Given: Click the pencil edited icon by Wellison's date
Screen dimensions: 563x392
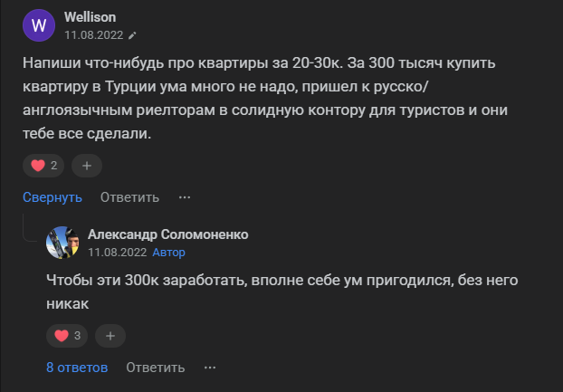Looking at the screenshot, I should (132, 35).
